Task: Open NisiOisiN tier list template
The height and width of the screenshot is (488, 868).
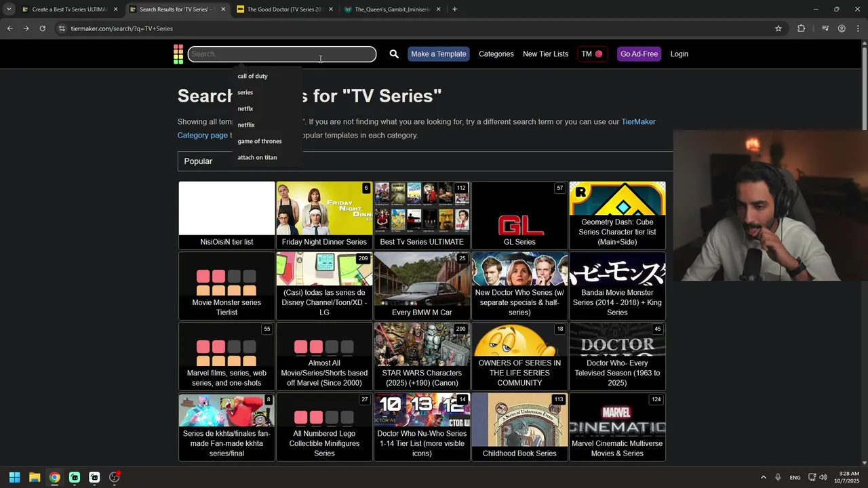Action: pos(226,216)
